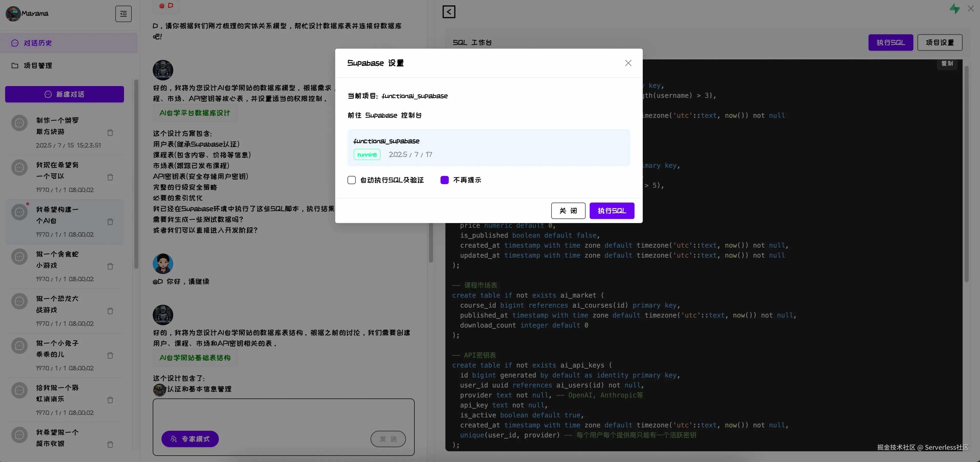Click the Mayama user avatar
980x462 pixels.
click(13, 14)
